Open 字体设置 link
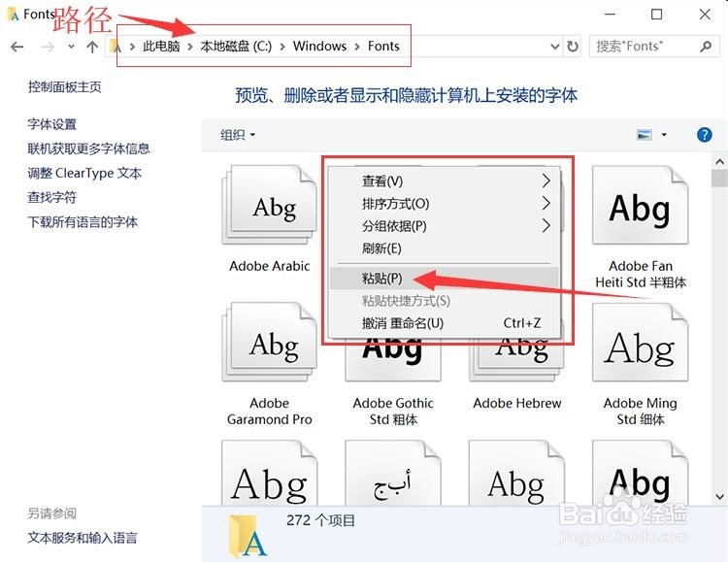This screenshot has width=728, height=562. click(52, 124)
